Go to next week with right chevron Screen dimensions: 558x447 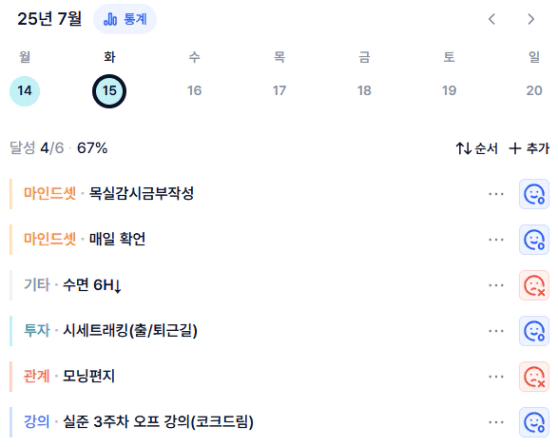(531, 19)
